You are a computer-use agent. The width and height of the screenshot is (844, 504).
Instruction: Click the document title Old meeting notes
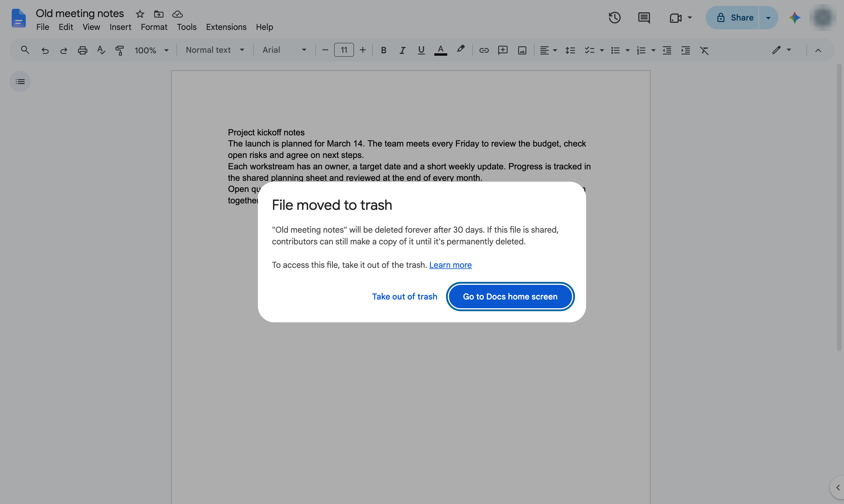coord(80,13)
